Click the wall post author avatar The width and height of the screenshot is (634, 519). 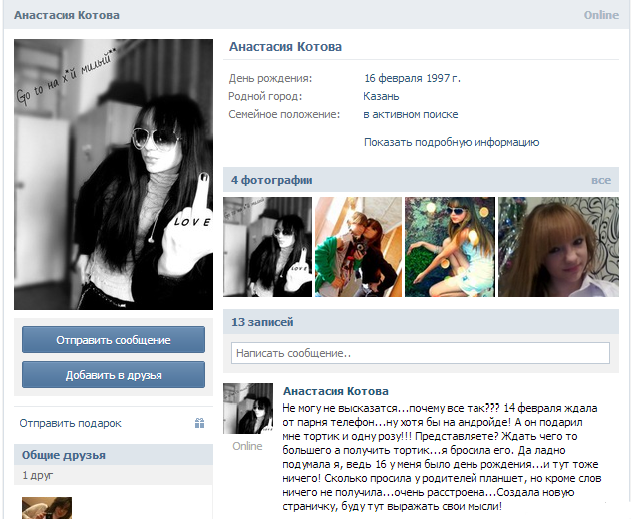[248, 408]
